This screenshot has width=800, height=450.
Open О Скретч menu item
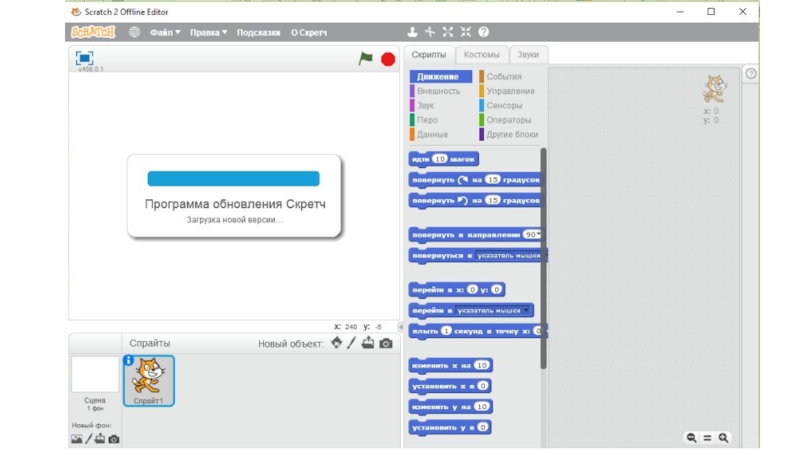click(x=309, y=32)
